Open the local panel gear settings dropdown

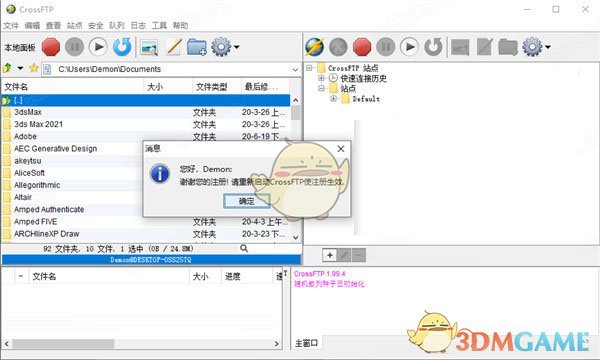pos(225,47)
